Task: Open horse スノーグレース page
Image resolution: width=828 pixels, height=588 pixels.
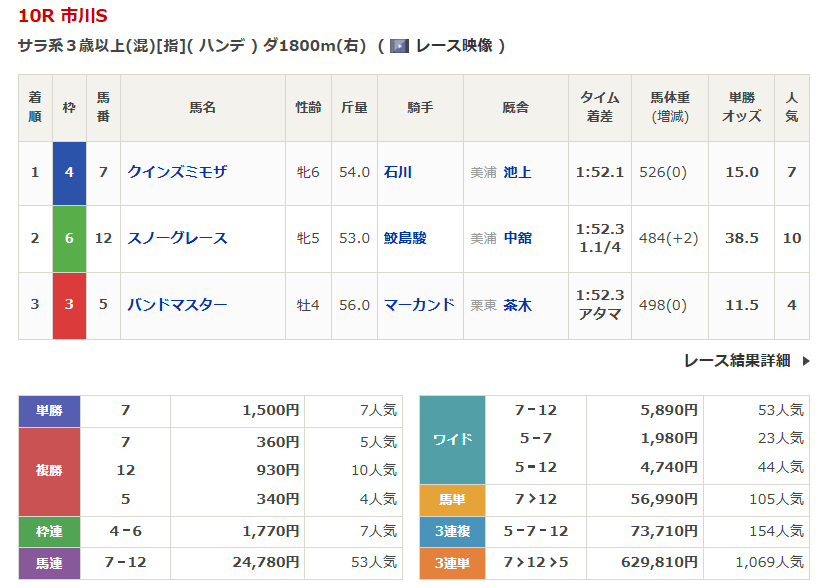Action: click(177, 238)
